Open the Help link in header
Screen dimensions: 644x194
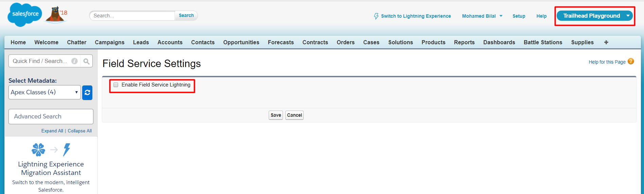point(541,16)
